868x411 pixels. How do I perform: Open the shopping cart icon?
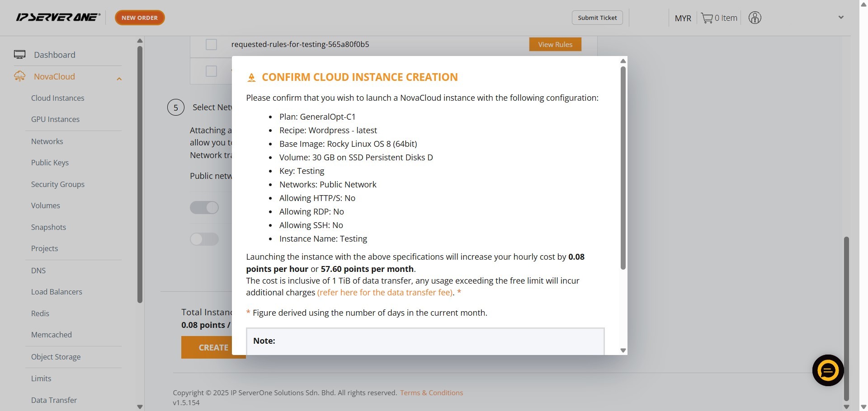coord(706,18)
